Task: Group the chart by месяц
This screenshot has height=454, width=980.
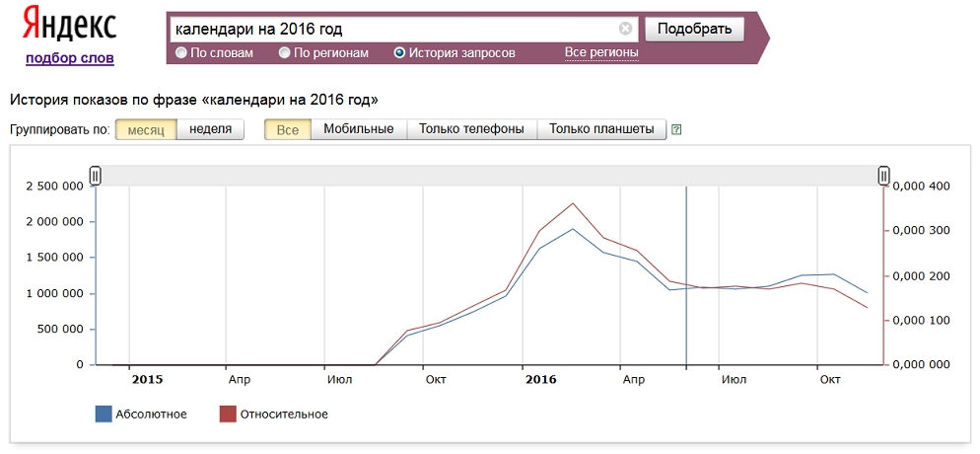Action: (146, 130)
